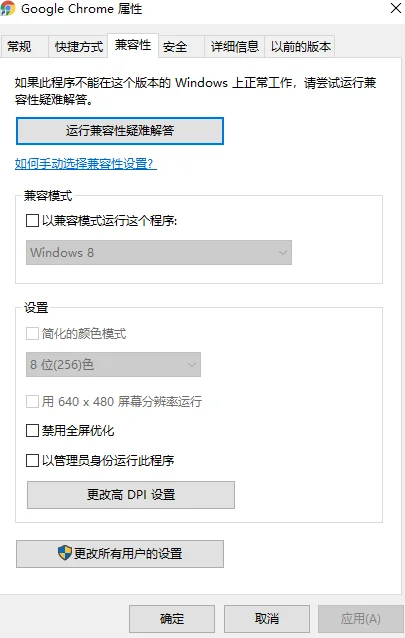Toggle the 简化的颜色模式 checkbox
Screen dimensions: 405x638
click(32, 334)
